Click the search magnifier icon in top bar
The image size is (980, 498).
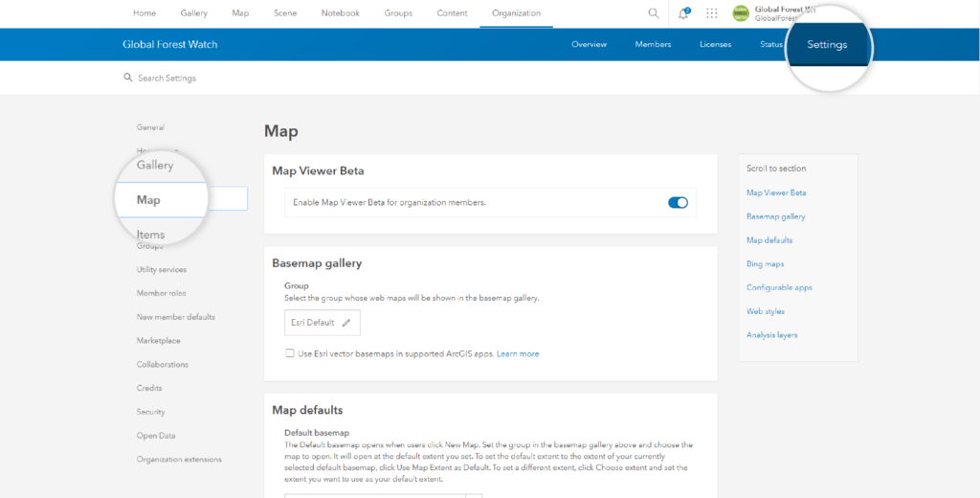point(653,13)
